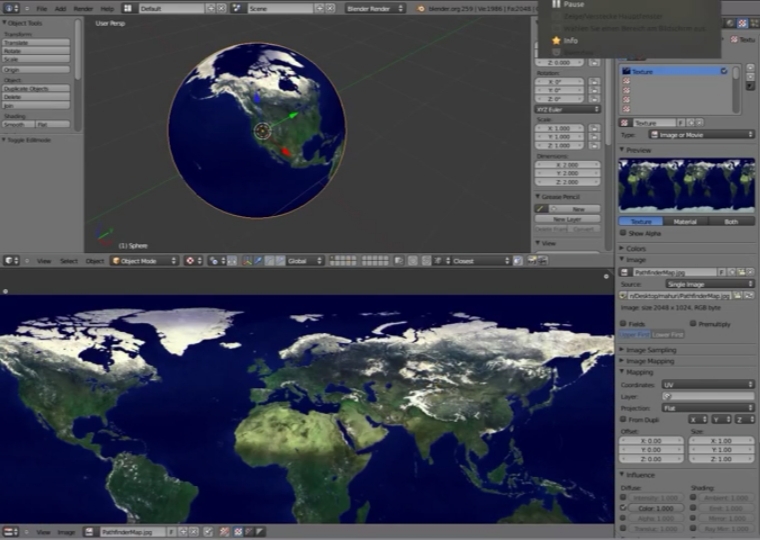Screen dimensions: 760x540
Task: Open the Select menu in 3D view header
Action: tap(69, 261)
